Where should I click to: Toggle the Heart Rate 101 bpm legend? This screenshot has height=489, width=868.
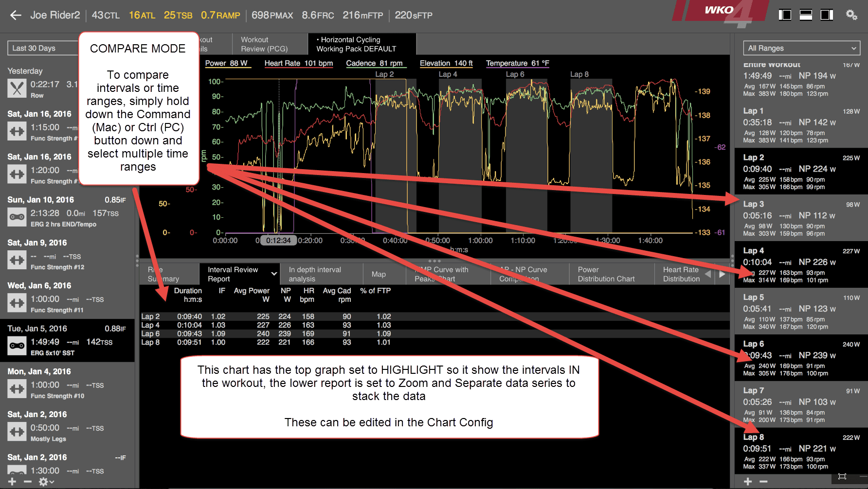coord(299,63)
